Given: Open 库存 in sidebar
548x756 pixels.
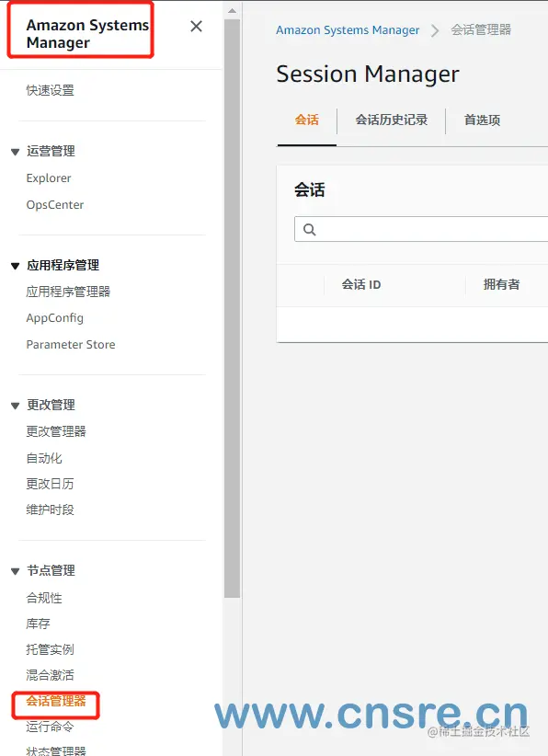Looking at the screenshot, I should coord(38,624).
